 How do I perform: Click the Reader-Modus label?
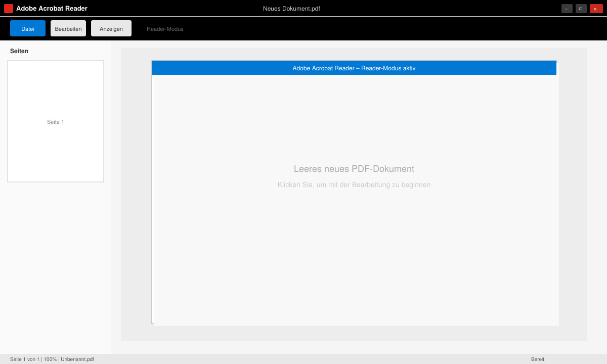(x=165, y=29)
